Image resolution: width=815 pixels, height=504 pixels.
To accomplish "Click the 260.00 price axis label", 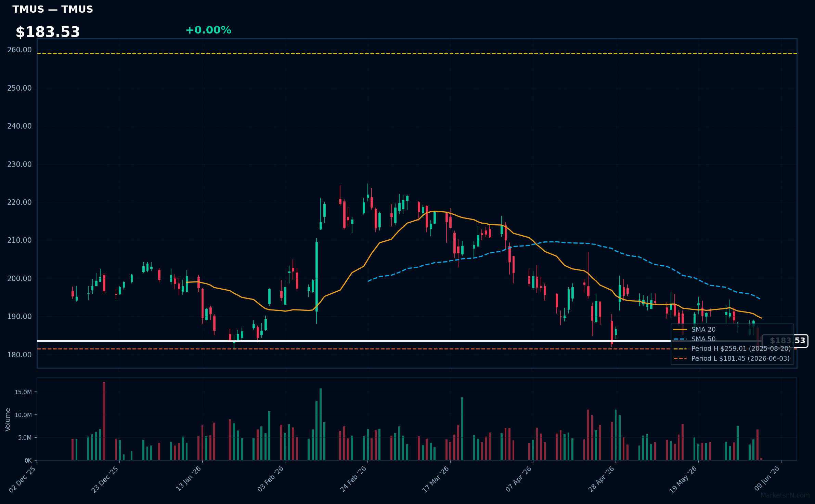I will 20,50.
